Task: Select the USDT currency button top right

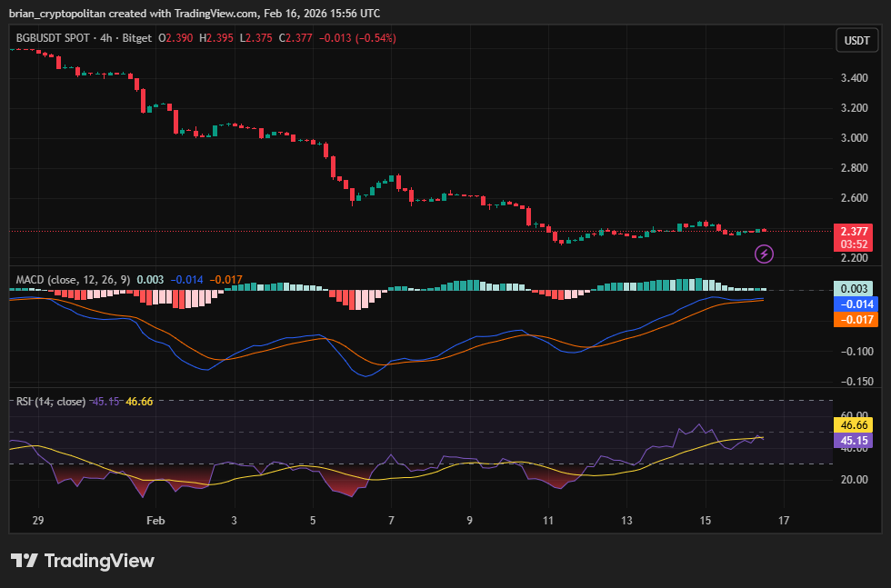Action: click(856, 40)
